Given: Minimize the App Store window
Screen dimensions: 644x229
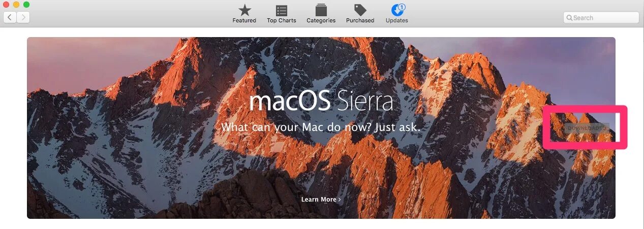Looking at the screenshot, I should 16,5.
